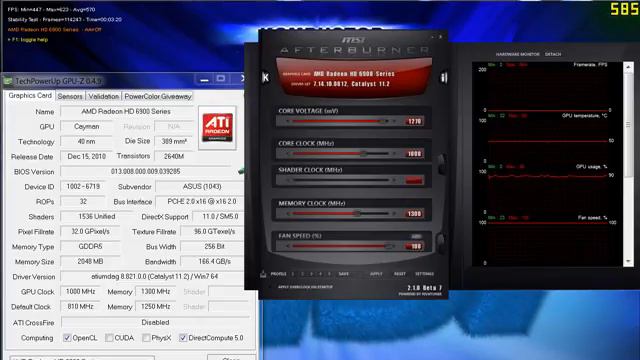Click the Apply button in Afterburner
Image resolution: width=640 pixels, height=360 pixels.
376,274
